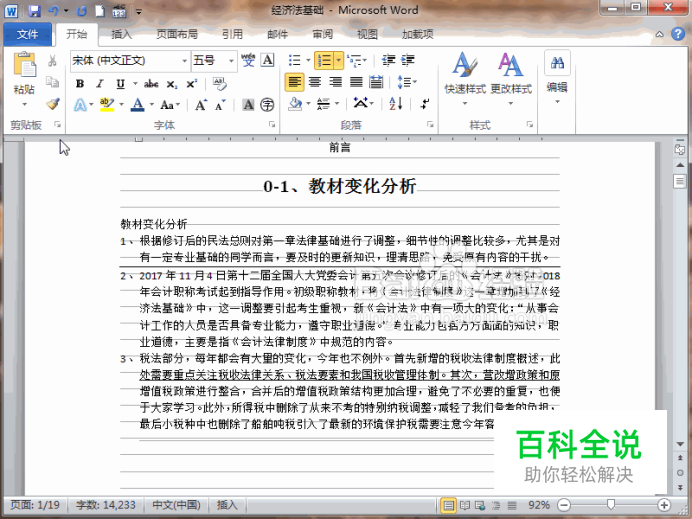Click the 插入 insert mode indicator
692x519 pixels.
click(x=227, y=505)
